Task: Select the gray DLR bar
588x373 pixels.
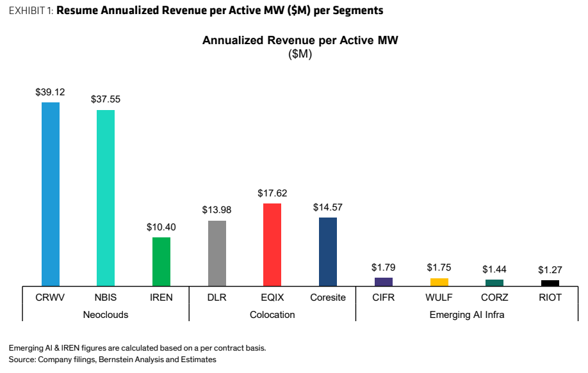Action: [x=217, y=253]
